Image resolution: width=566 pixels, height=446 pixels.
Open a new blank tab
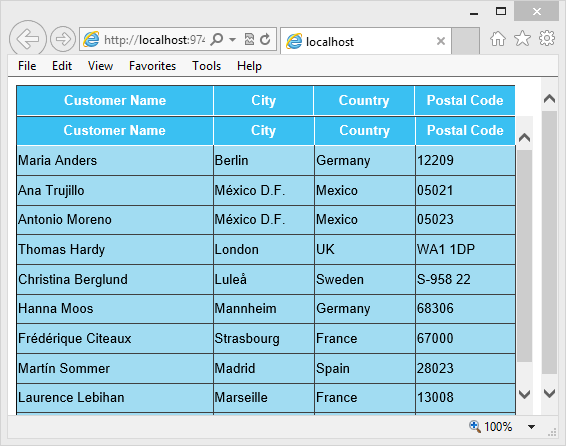pyautogui.click(x=466, y=40)
